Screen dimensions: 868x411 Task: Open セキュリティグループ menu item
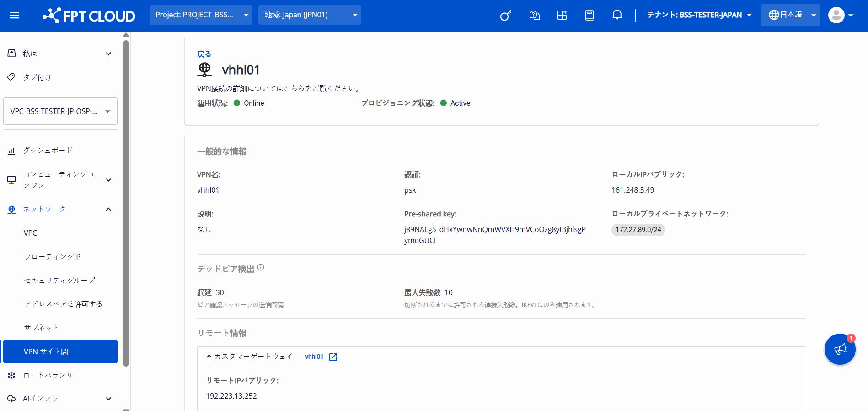coord(60,280)
